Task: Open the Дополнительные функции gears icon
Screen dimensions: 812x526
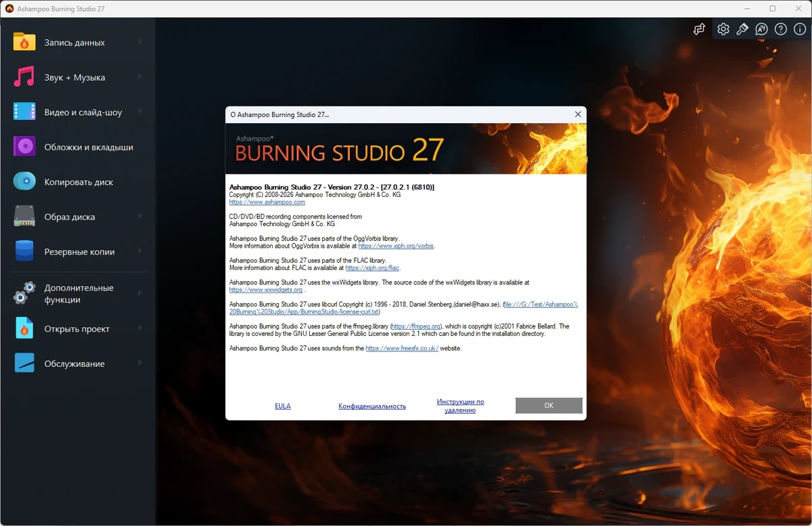Action: coord(24,293)
